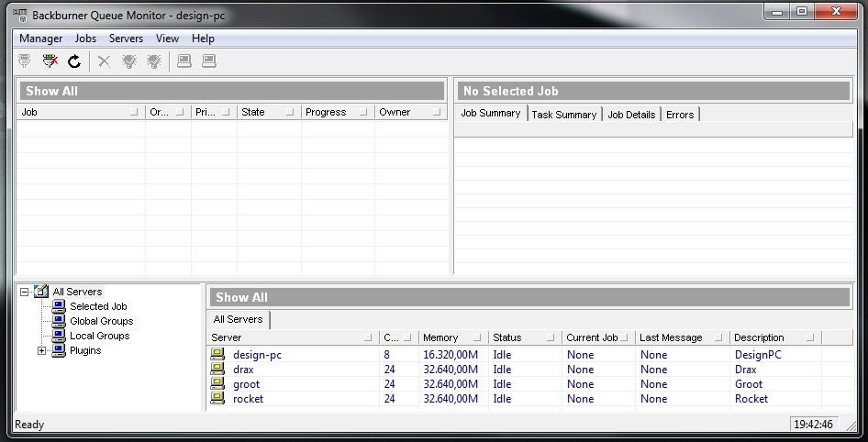The width and height of the screenshot is (868, 442).
Task: Click the 16.320,00M memory value
Action: pyautogui.click(x=451, y=355)
